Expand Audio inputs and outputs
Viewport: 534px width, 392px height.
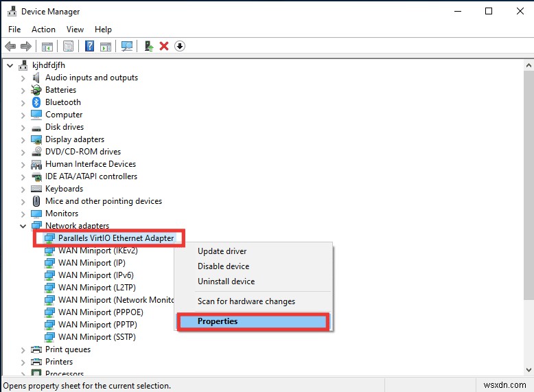point(23,78)
